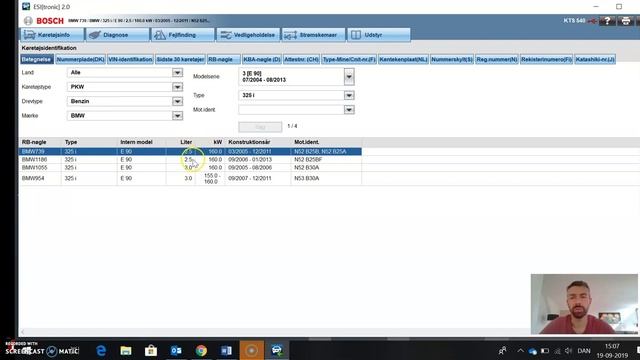Click the greyed Søg button
This screenshot has width=640, height=360.
click(260, 127)
